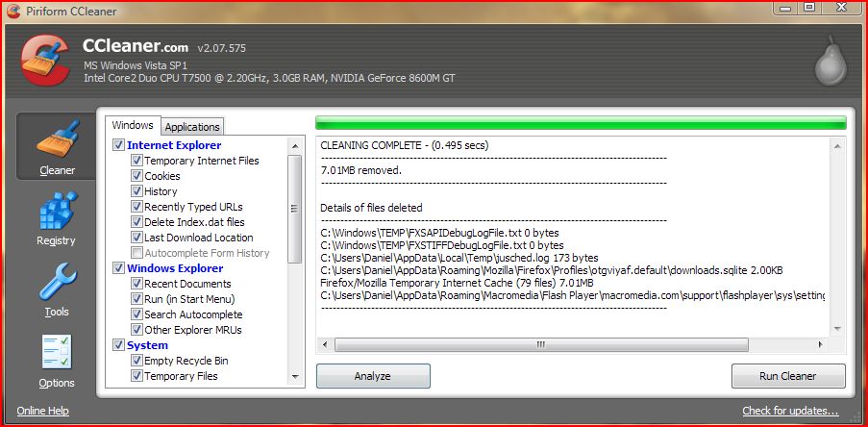Click the Windows Explorer group label
868x427 pixels.
click(x=176, y=268)
